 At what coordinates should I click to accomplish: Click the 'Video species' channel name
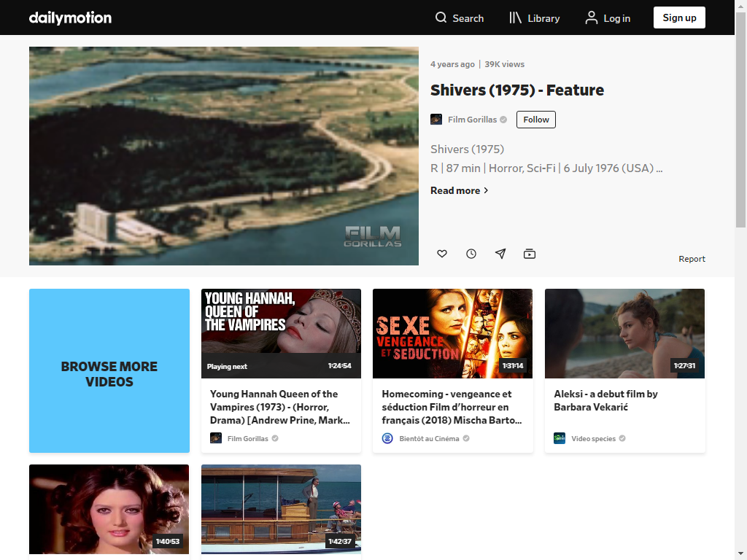[593, 438]
